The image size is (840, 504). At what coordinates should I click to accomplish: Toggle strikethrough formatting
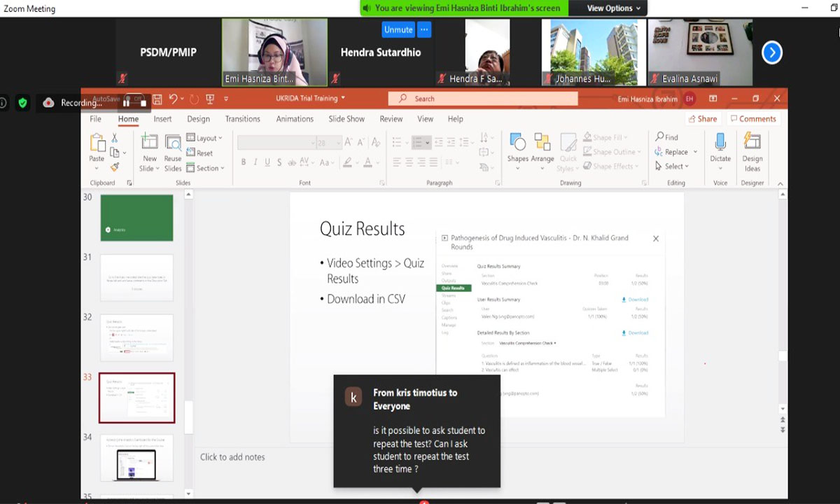(x=291, y=162)
